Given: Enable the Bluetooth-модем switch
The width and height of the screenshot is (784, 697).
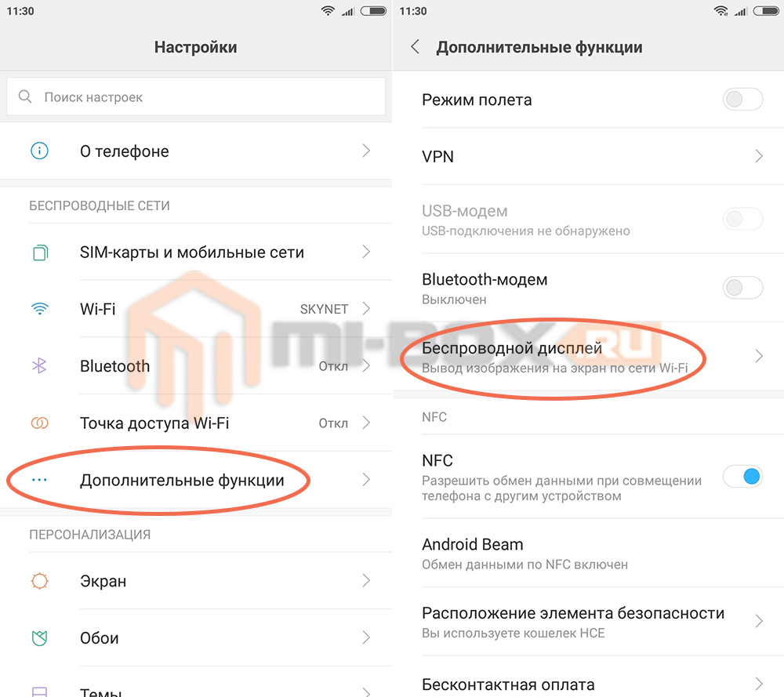Looking at the screenshot, I should 742,288.
